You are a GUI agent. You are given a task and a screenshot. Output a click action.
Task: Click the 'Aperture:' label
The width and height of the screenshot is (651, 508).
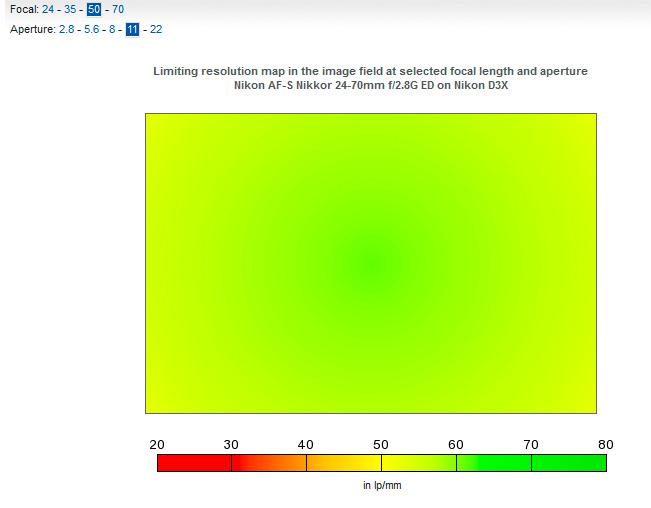point(32,29)
